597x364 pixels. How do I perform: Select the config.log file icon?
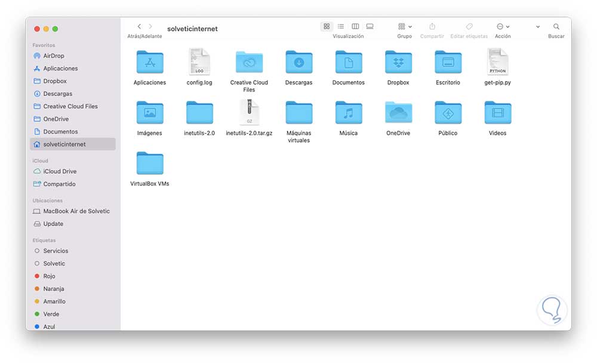click(x=199, y=61)
